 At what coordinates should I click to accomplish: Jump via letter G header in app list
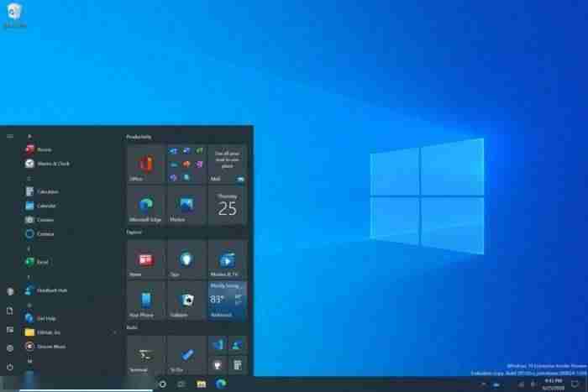[29, 305]
